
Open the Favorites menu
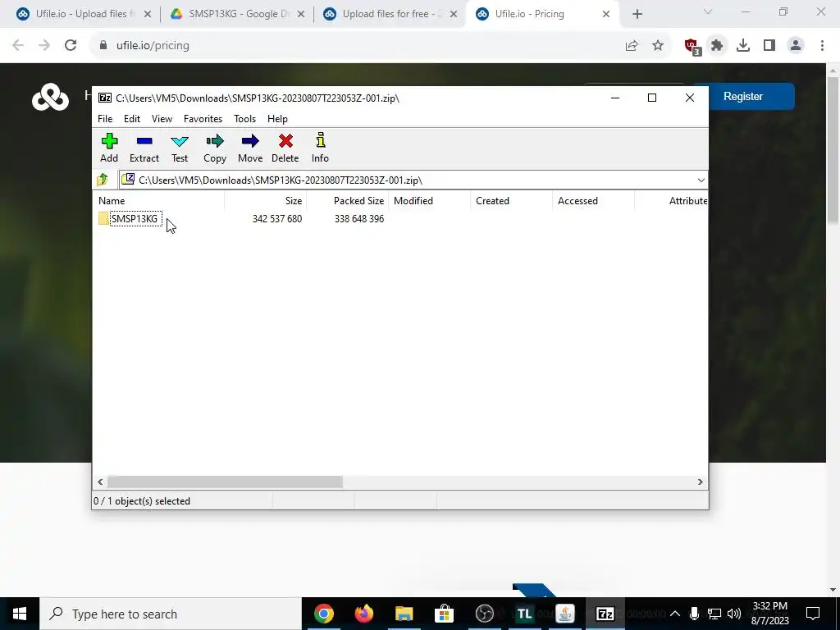point(203,119)
